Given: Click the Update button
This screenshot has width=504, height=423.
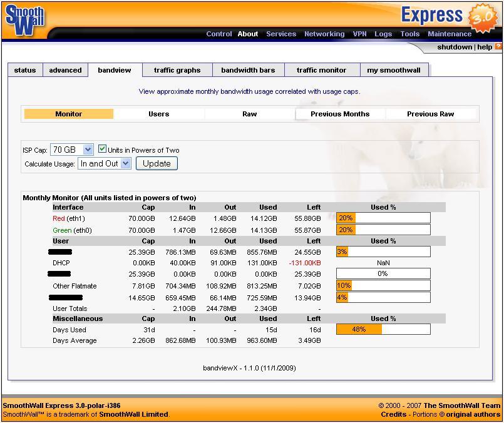Looking at the screenshot, I should [157, 163].
